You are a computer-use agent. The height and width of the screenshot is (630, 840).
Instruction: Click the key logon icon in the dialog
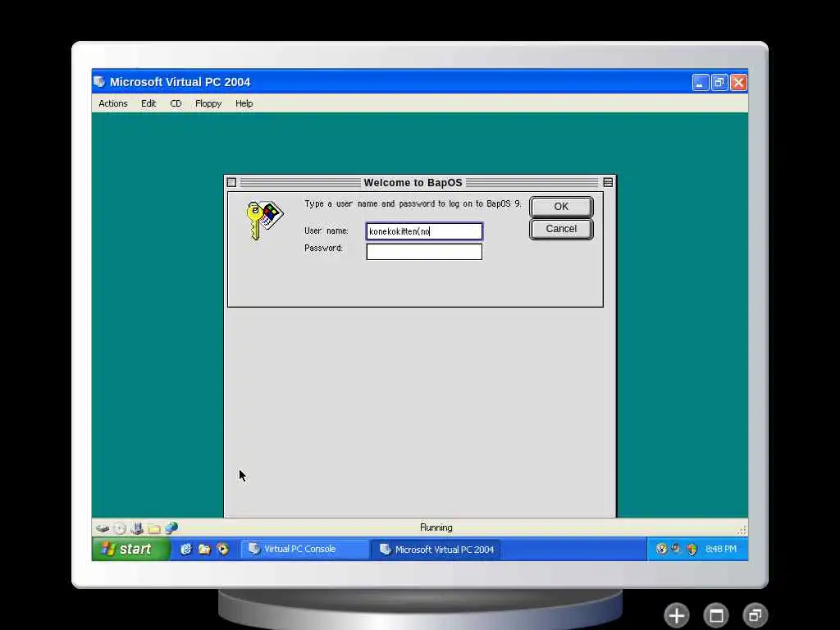[264, 220]
